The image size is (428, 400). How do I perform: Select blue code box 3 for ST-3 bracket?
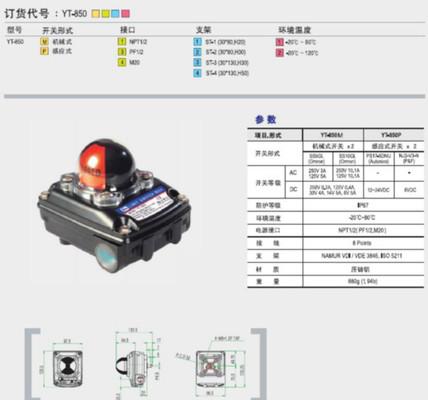pos(198,63)
